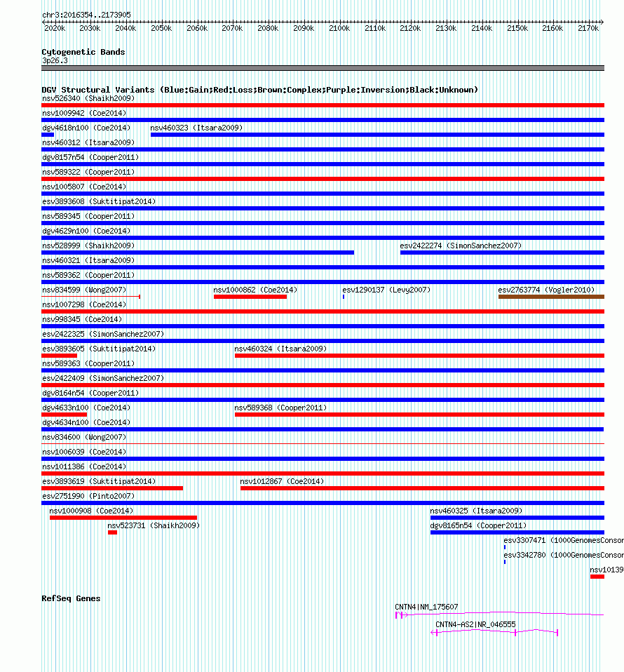Screen dimensions: 624x672
Task: Select the nsv1000862 (Coe2014) label
Action: [x=255, y=290]
